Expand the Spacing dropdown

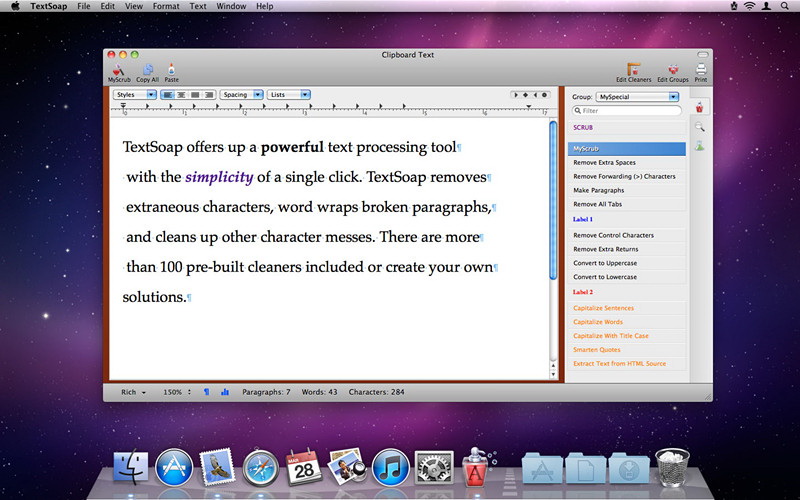242,95
